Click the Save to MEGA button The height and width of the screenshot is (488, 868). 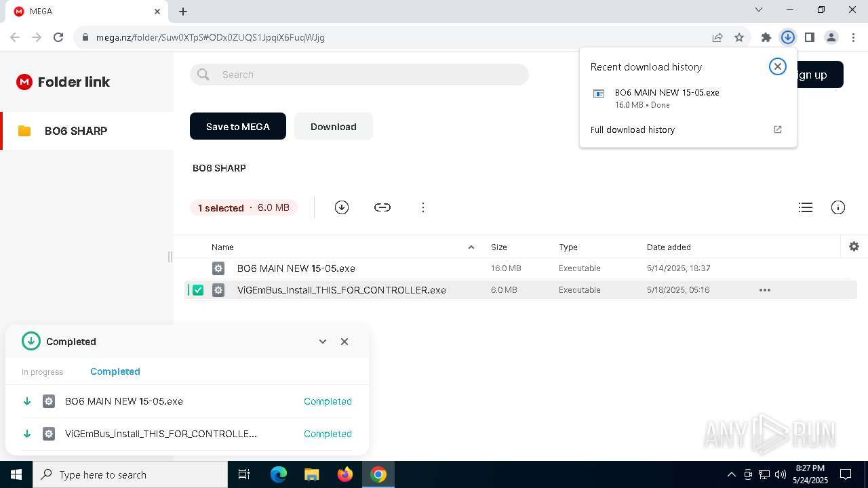point(238,126)
